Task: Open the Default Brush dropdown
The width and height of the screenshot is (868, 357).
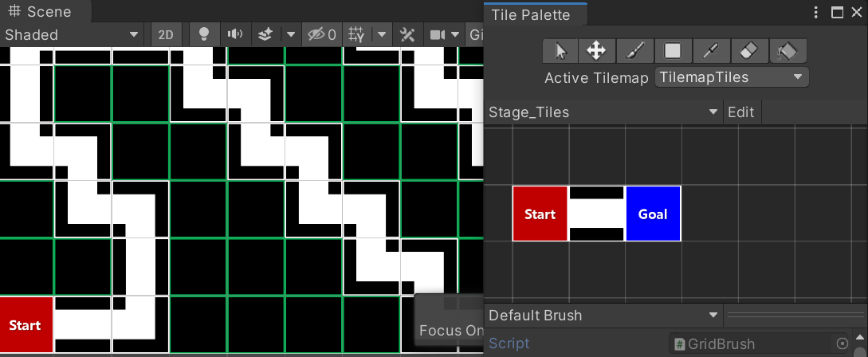Action: coord(603,316)
